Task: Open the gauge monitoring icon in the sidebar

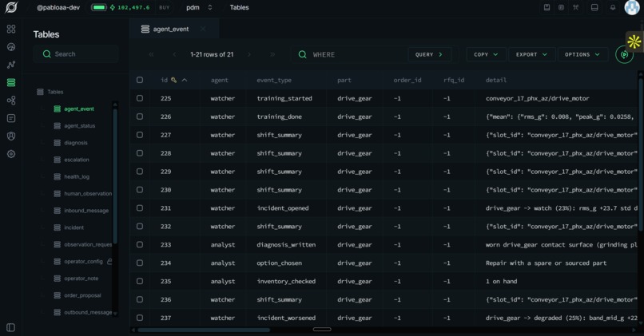Action: pos(11,47)
